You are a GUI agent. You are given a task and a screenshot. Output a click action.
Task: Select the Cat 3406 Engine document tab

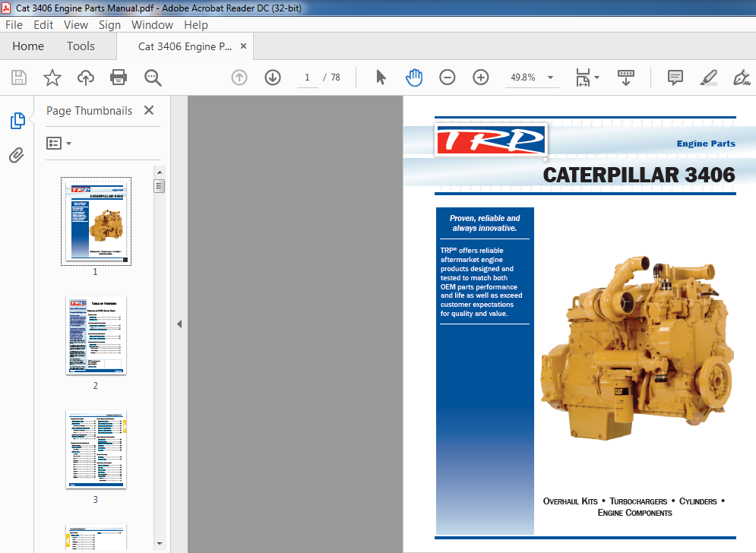185,47
